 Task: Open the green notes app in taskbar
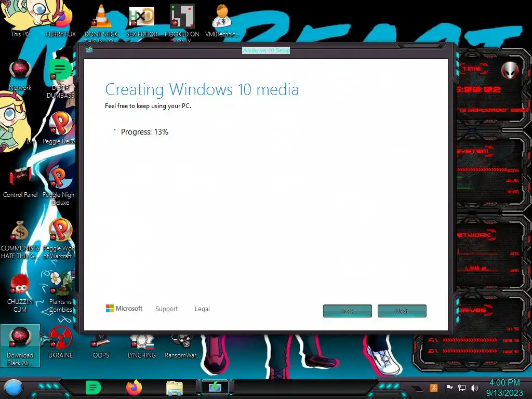click(x=94, y=388)
